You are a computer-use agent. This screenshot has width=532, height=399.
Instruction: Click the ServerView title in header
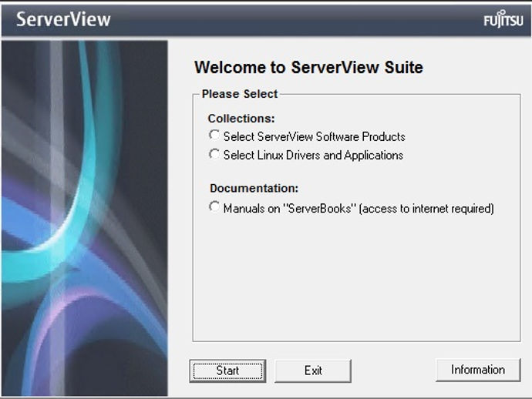pos(63,19)
